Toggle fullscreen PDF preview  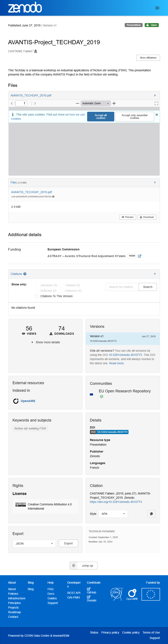click(x=156, y=103)
